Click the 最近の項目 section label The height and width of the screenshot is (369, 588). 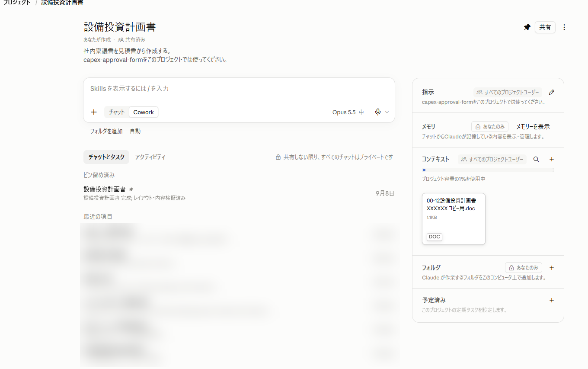pyautogui.click(x=98, y=217)
